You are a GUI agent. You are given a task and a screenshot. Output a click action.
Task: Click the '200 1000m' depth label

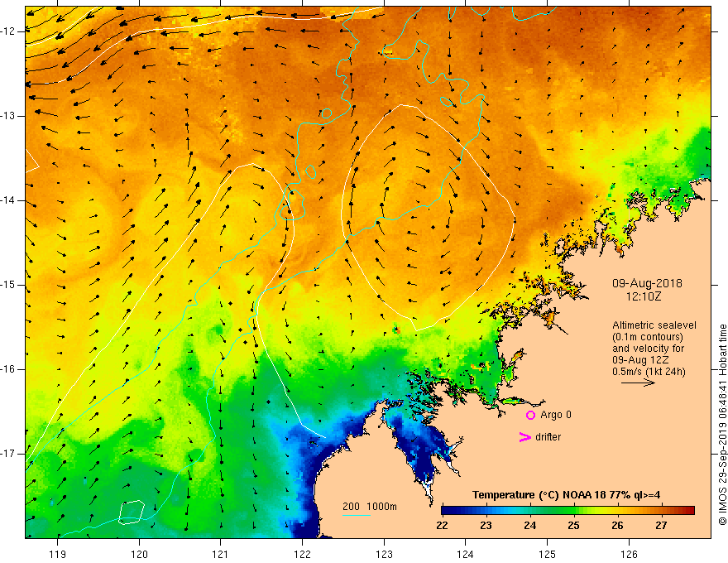(x=370, y=507)
